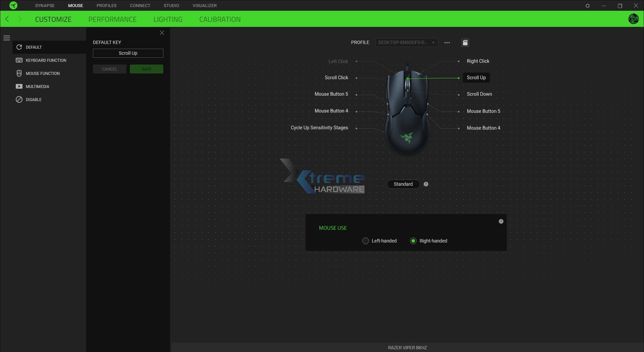
Task: Cancel the Default Key assignment
Action: pyautogui.click(x=109, y=69)
